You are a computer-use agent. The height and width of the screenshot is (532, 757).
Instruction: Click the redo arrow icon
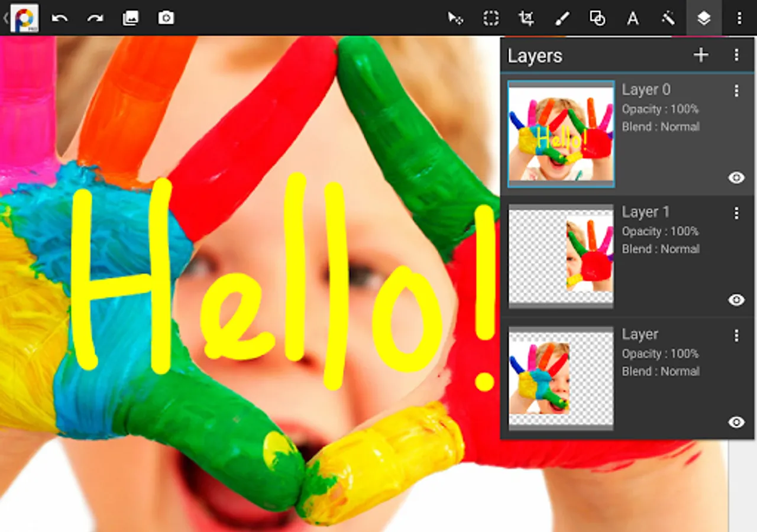point(95,18)
